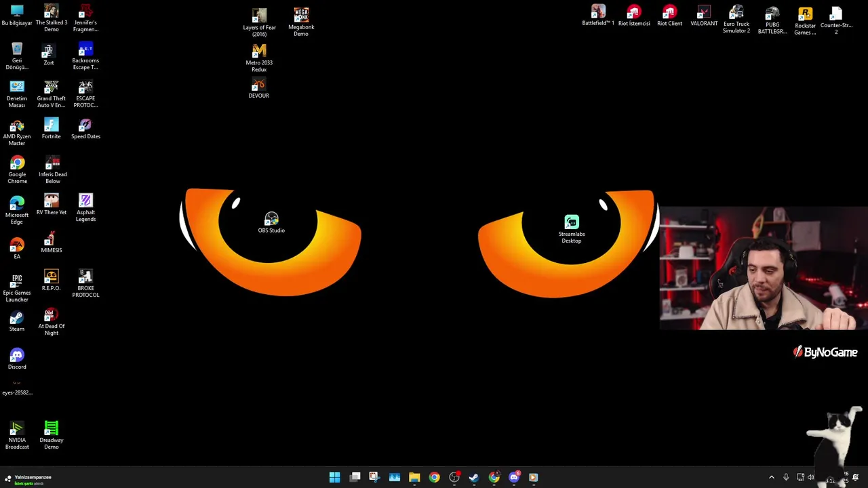Open Steam from the taskbar
Screen dimensions: 868x488
coord(474,477)
